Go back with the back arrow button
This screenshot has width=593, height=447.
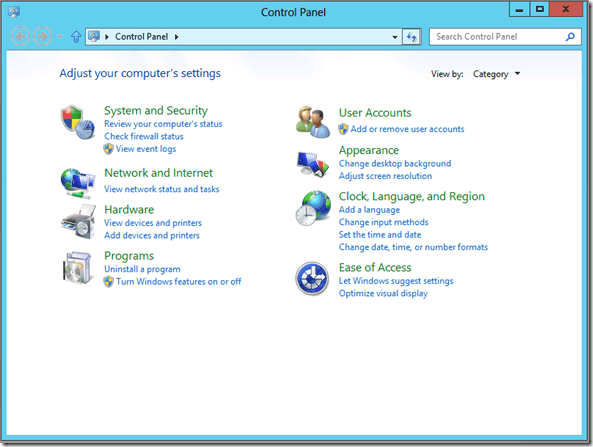[x=20, y=37]
